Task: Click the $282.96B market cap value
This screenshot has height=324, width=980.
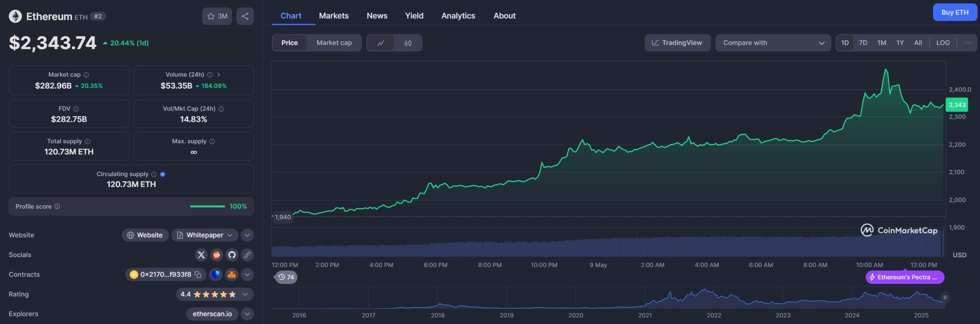Action: (x=53, y=86)
